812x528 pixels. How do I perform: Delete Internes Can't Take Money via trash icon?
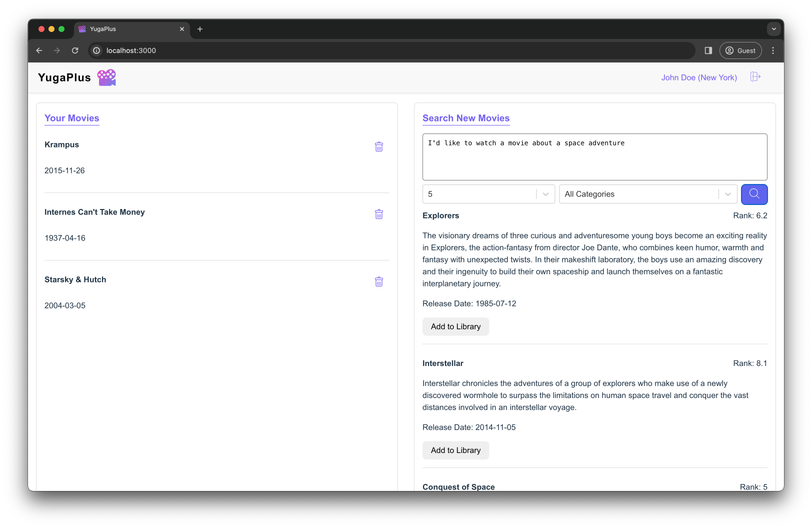(378, 214)
